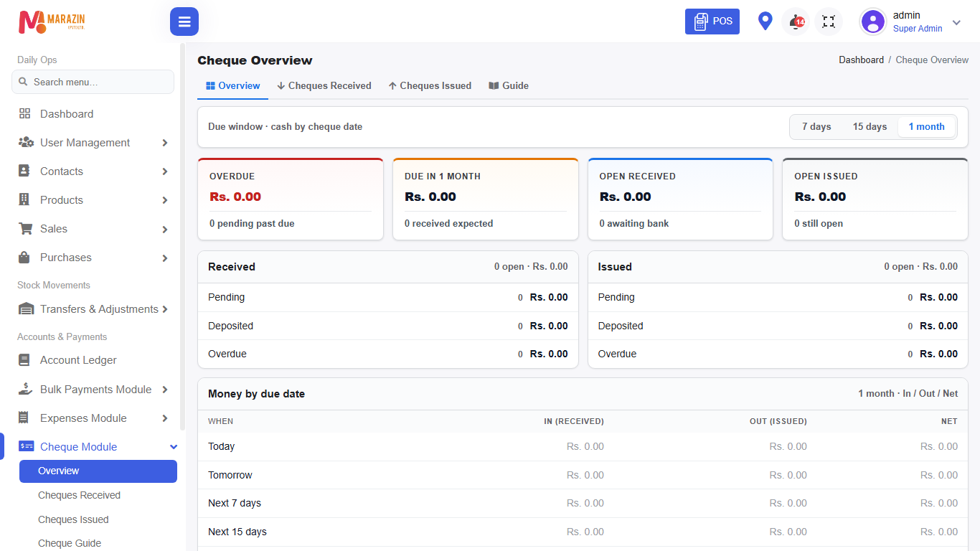This screenshot has width=980, height=551.
Task: Click the Open Received summary card
Action: click(x=680, y=199)
